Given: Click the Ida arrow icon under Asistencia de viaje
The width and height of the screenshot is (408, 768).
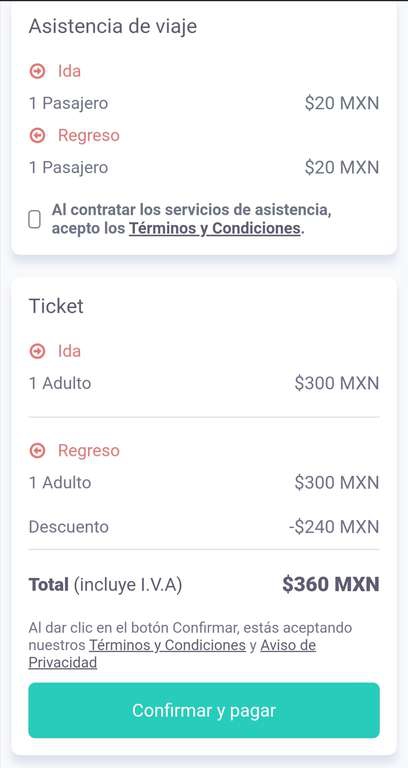Looking at the screenshot, I should point(37,72).
